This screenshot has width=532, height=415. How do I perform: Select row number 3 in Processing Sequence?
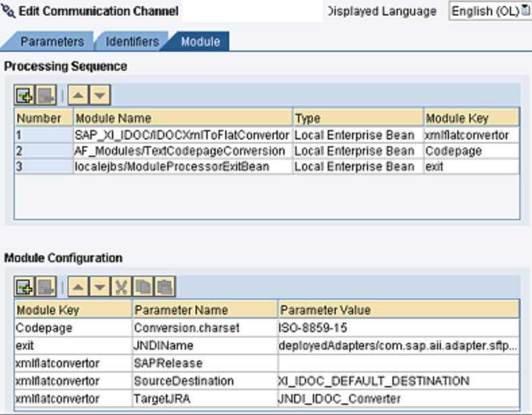tap(44, 166)
